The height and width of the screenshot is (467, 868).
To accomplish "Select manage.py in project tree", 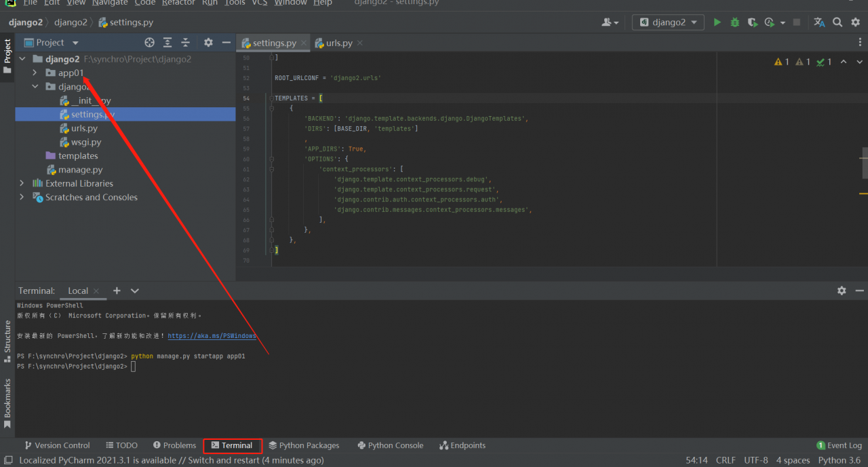I will [x=80, y=170].
